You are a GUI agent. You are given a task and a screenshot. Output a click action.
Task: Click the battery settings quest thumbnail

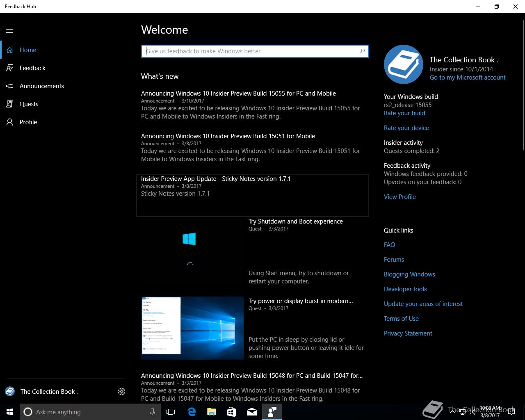pos(192,328)
